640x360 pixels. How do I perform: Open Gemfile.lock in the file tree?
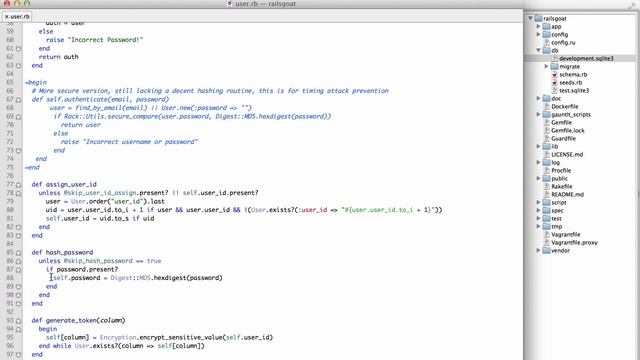click(x=568, y=130)
